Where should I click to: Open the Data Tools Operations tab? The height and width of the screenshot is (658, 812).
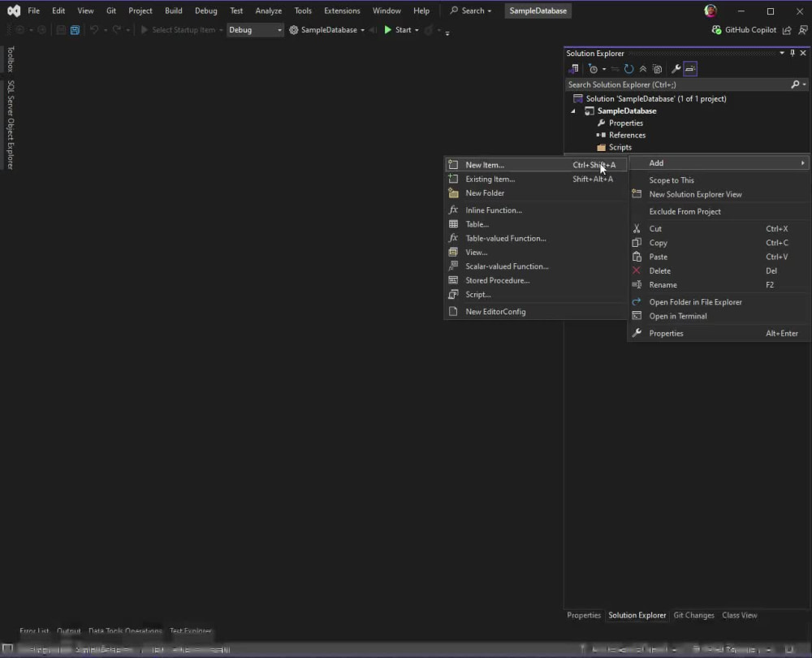point(125,631)
